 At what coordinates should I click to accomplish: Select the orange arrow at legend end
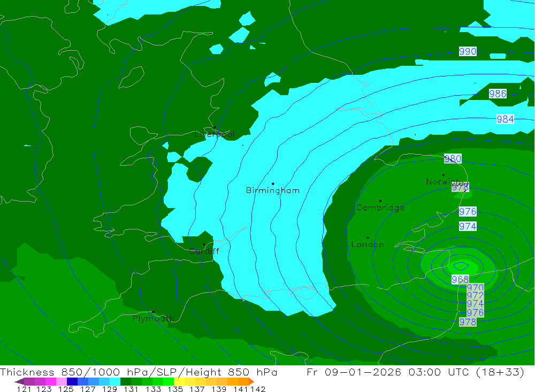251,381
